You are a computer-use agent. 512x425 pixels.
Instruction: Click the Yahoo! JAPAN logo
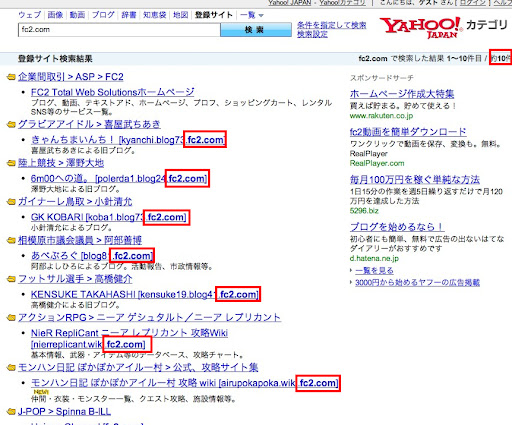click(421, 27)
